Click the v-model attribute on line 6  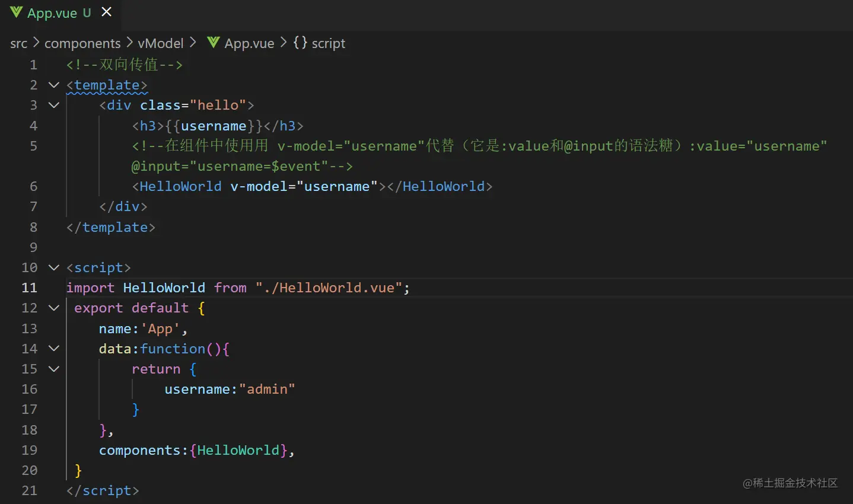pyautogui.click(x=259, y=186)
